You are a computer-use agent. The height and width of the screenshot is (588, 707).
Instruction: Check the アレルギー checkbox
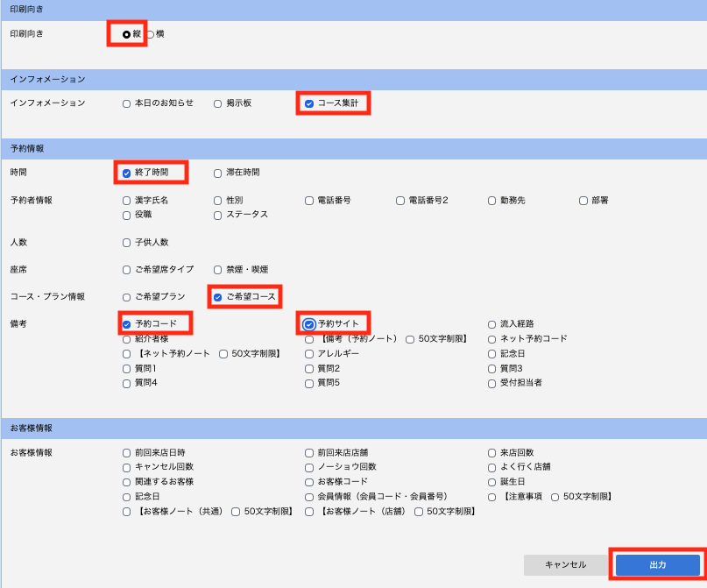(309, 354)
